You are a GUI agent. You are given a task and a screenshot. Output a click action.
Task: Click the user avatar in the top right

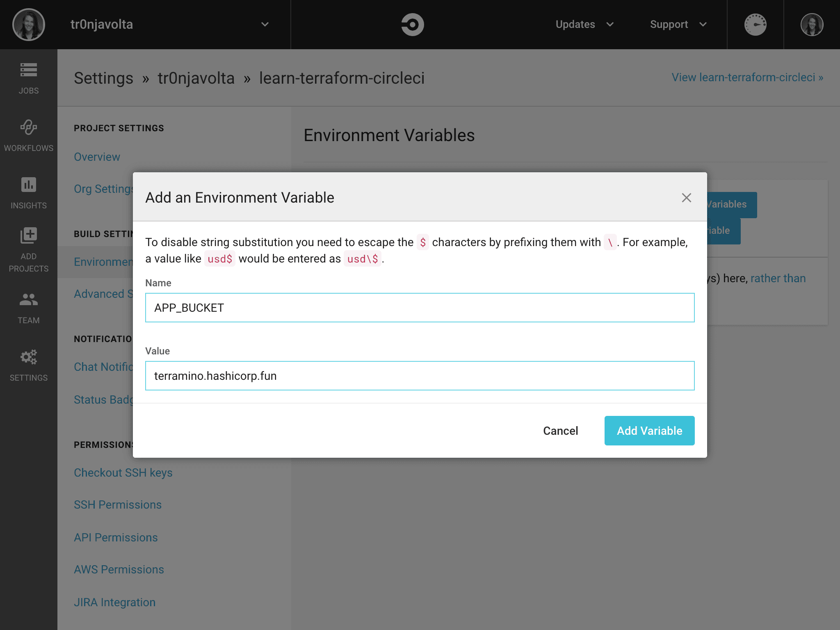pyautogui.click(x=812, y=24)
